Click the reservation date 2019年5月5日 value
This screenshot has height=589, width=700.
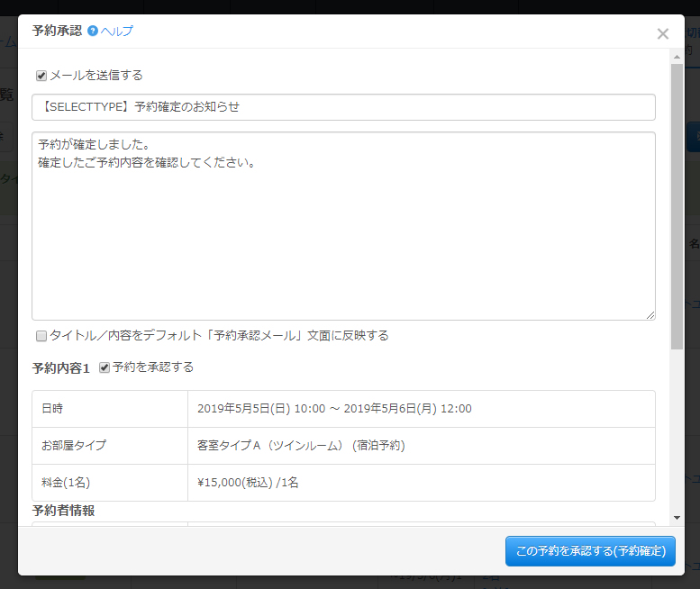coord(334,409)
